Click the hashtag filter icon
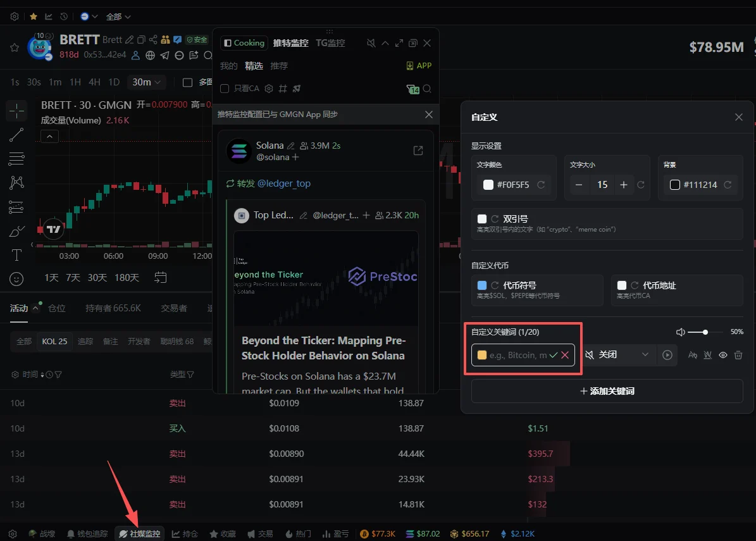The height and width of the screenshot is (541, 756). tap(283, 88)
